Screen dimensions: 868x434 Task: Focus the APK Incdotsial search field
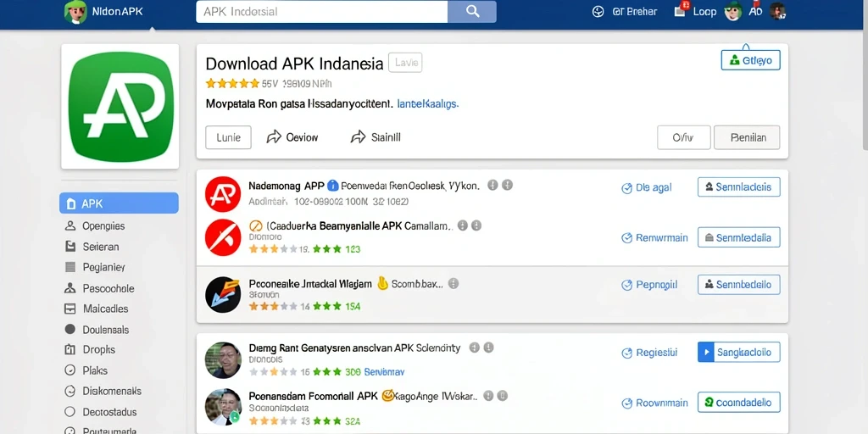click(x=321, y=12)
